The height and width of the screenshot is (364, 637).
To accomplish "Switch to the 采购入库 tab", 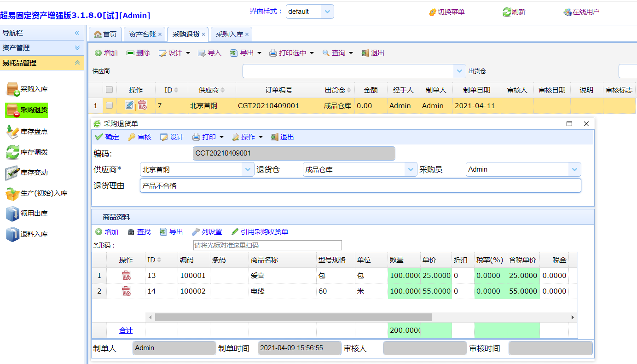I will click(229, 34).
